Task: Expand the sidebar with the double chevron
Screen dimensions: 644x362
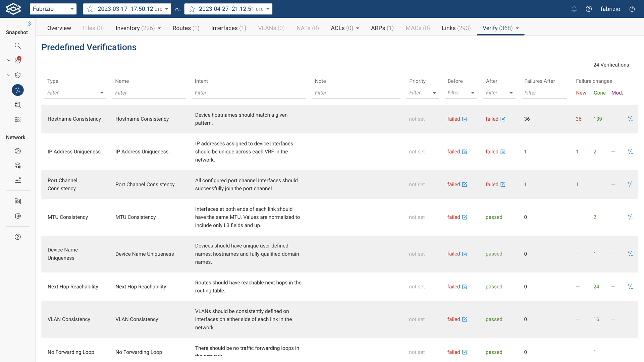Action: pyautogui.click(x=30, y=23)
